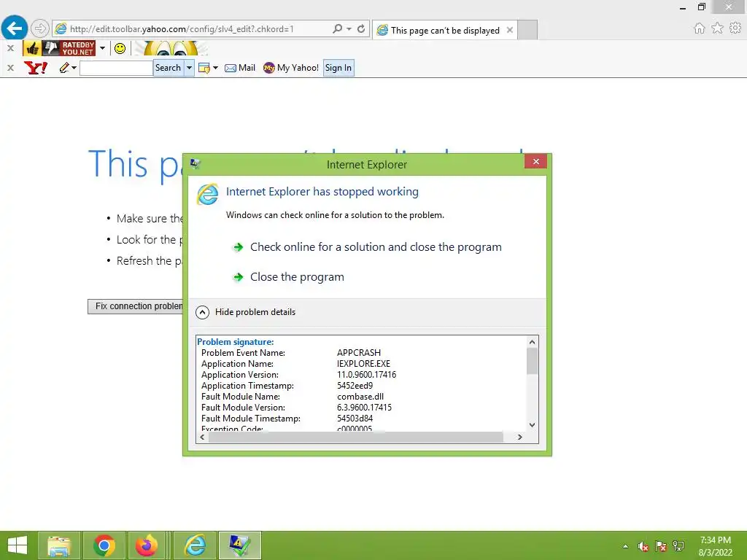Launch Firefox from the taskbar
The height and width of the screenshot is (560, 747).
click(x=146, y=545)
